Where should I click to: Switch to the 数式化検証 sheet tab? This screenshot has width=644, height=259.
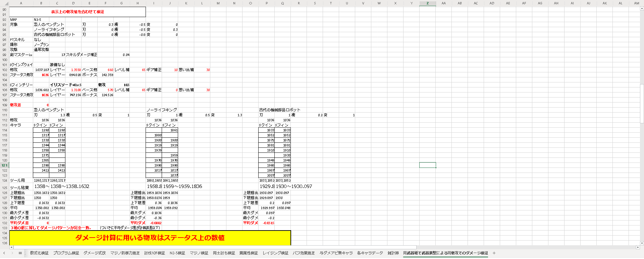tap(39, 253)
